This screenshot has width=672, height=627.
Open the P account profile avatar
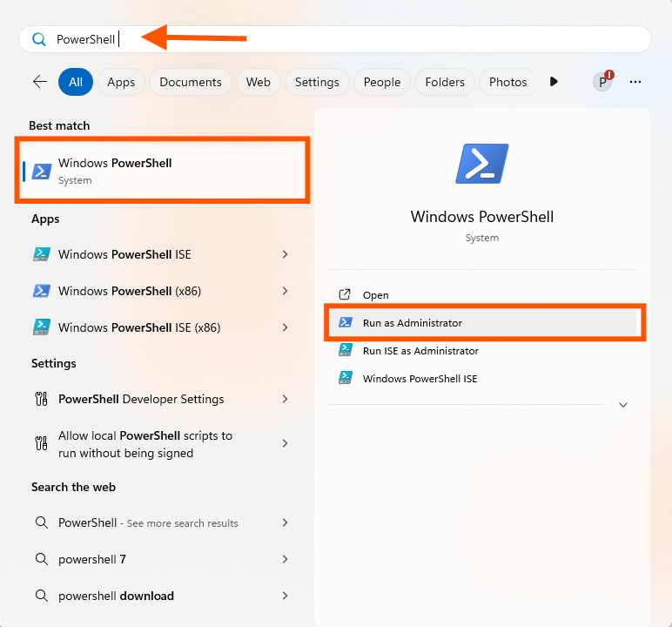click(602, 82)
